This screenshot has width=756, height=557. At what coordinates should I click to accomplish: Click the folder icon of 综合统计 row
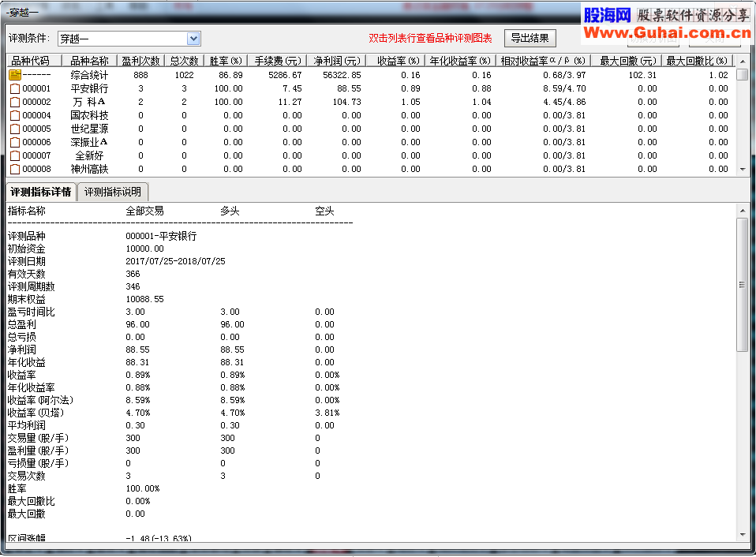[x=15, y=75]
